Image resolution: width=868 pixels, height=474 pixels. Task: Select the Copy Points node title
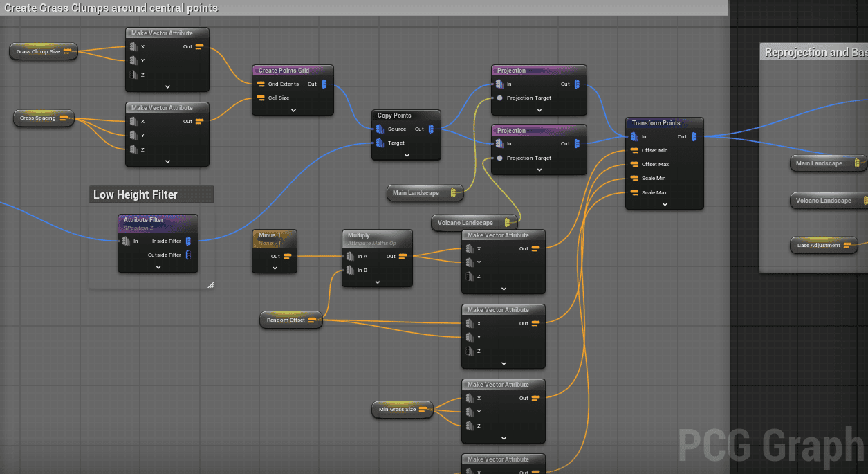(x=394, y=116)
